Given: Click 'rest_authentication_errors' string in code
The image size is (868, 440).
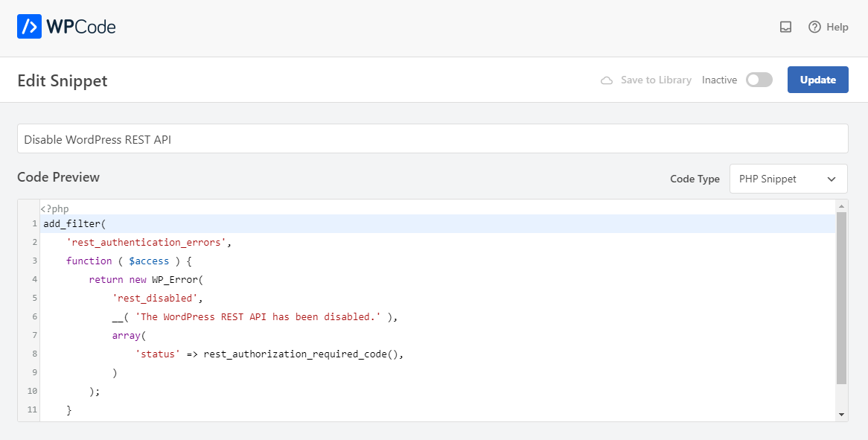Looking at the screenshot, I should click(x=146, y=243).
